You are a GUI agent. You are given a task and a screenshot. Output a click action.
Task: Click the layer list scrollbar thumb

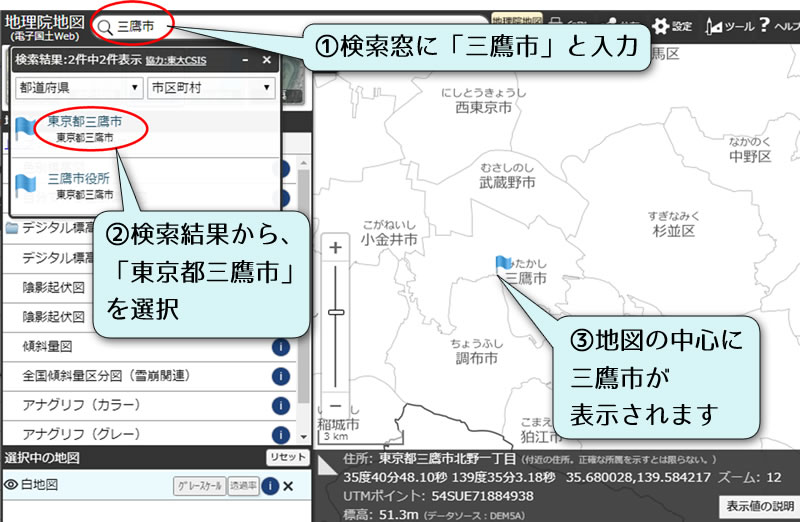pos(304,286)
